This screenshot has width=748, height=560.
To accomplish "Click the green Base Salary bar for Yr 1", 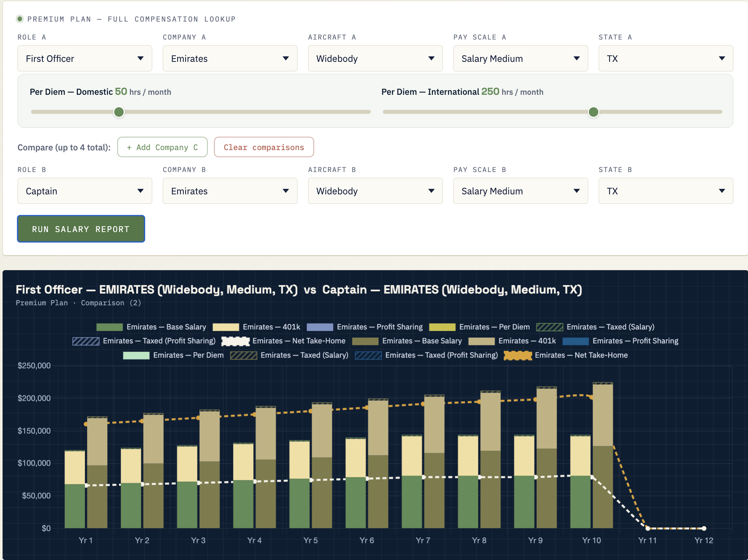I will (75, 506).
